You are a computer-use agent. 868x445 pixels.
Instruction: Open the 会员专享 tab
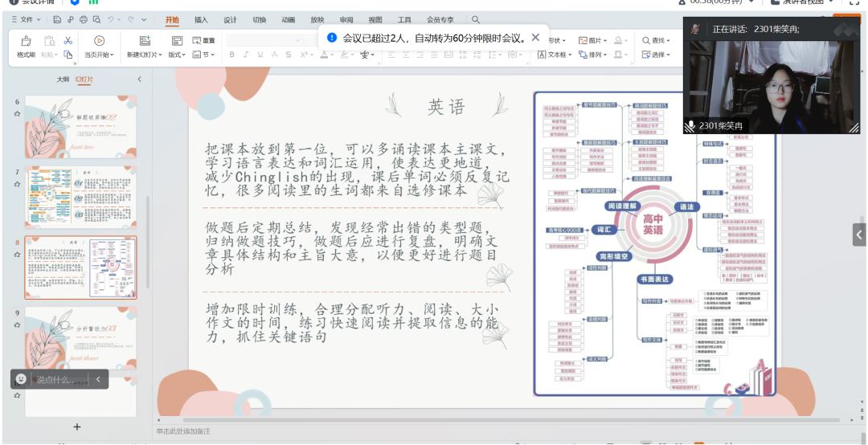pos(440,20)
